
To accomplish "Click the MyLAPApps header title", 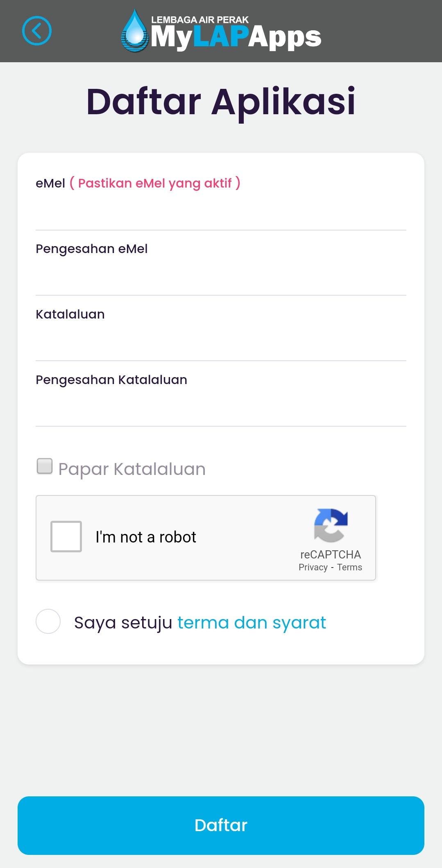I will click(236, 38).
